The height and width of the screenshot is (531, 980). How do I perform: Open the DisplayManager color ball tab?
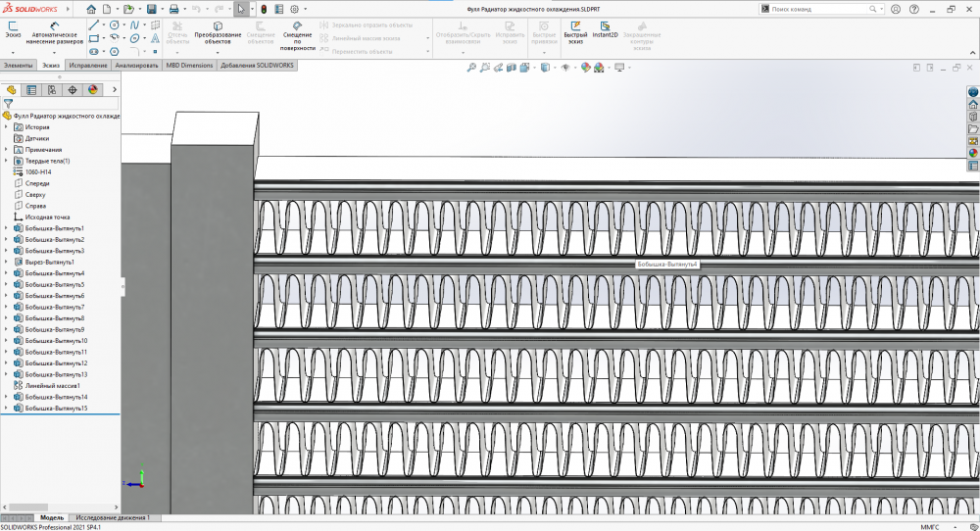click(93, 89)
